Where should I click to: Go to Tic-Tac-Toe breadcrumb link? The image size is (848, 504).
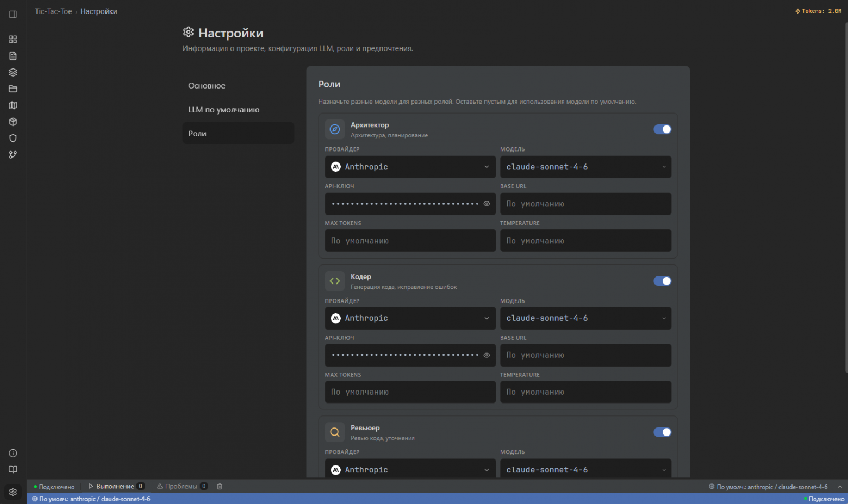coord(53,11)
